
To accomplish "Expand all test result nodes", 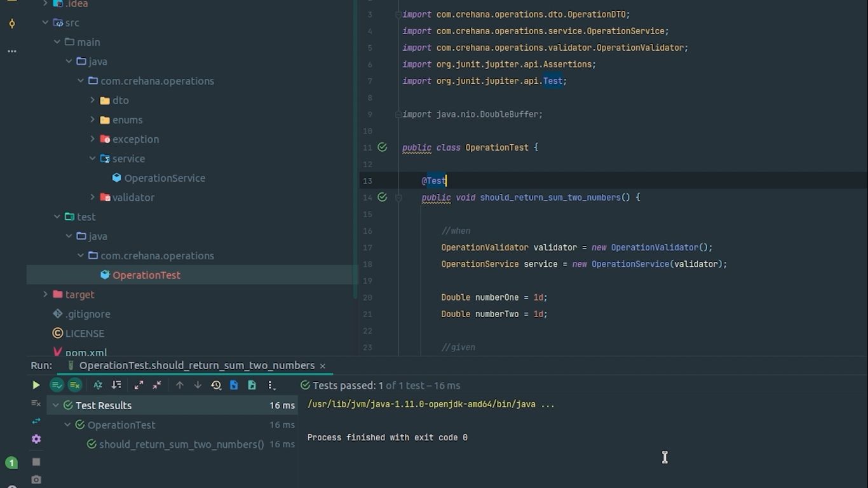I will (x=139, y=385).
